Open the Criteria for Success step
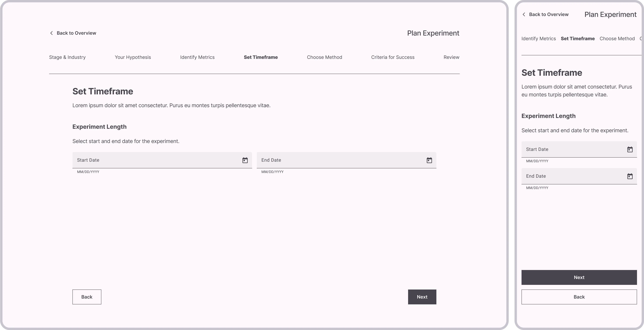 (393, 57)
